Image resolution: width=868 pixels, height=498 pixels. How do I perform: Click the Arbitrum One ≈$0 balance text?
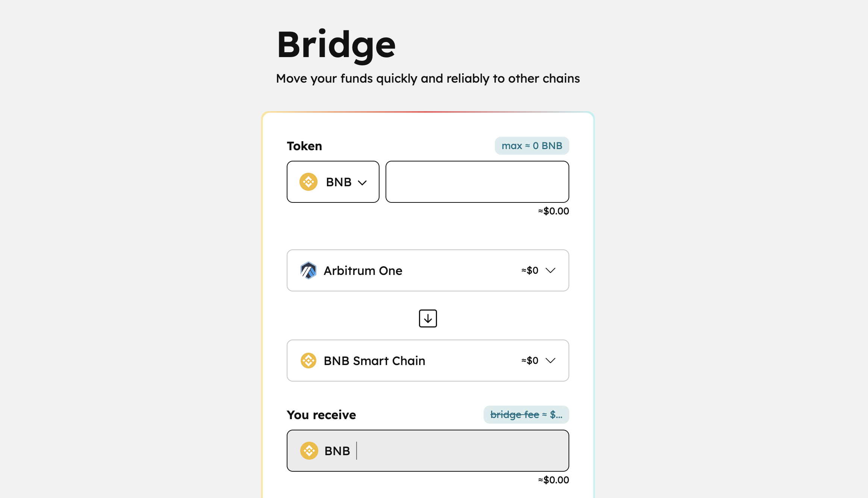(530, 270)
